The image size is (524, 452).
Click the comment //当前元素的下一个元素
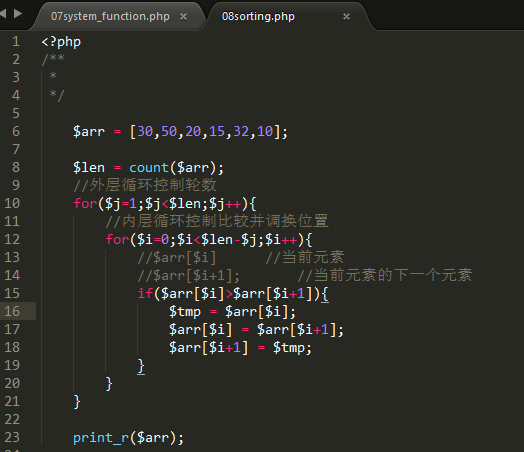pyautogui.click(x=385, y=275)
